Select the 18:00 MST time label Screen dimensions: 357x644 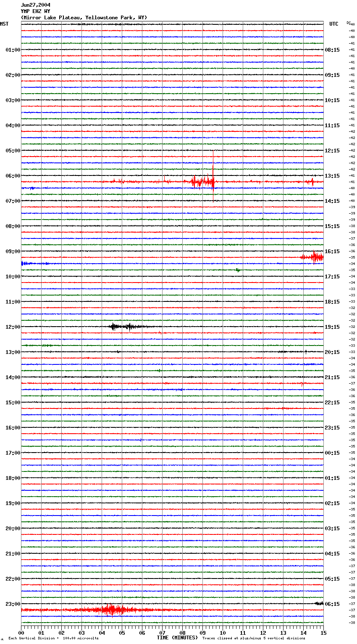click(13, 478)
